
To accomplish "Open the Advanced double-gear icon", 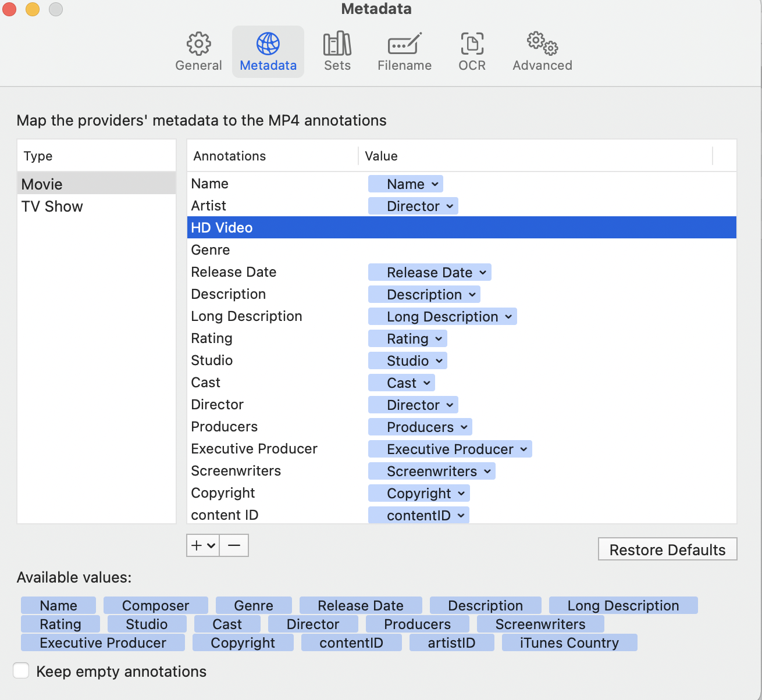I will tap(542, 44).
